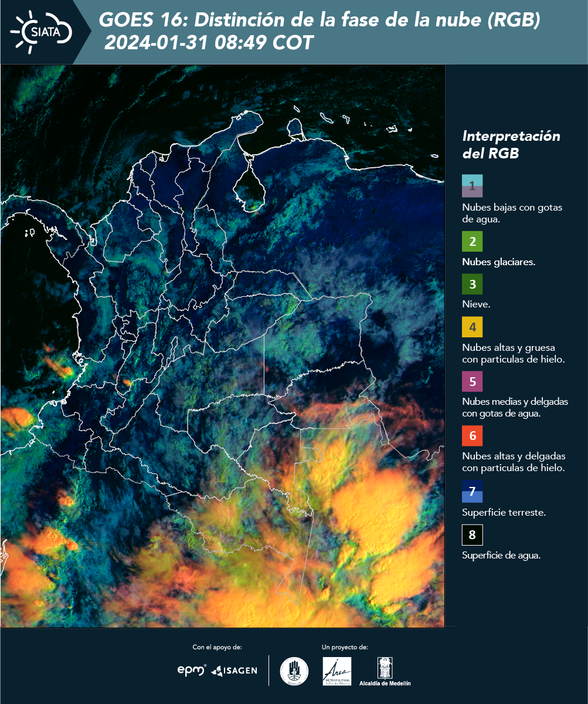Select the black legend swatch number 8
The width and height of the screenshot is (588, 704).
472,535
